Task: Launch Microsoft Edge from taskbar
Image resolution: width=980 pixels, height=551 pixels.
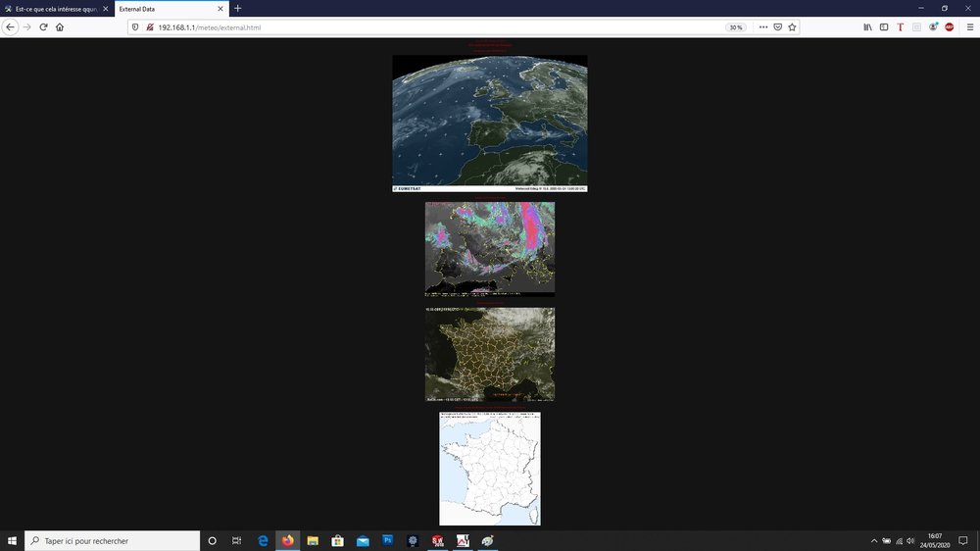Action: pyautogui.click(x=263, y=540)
